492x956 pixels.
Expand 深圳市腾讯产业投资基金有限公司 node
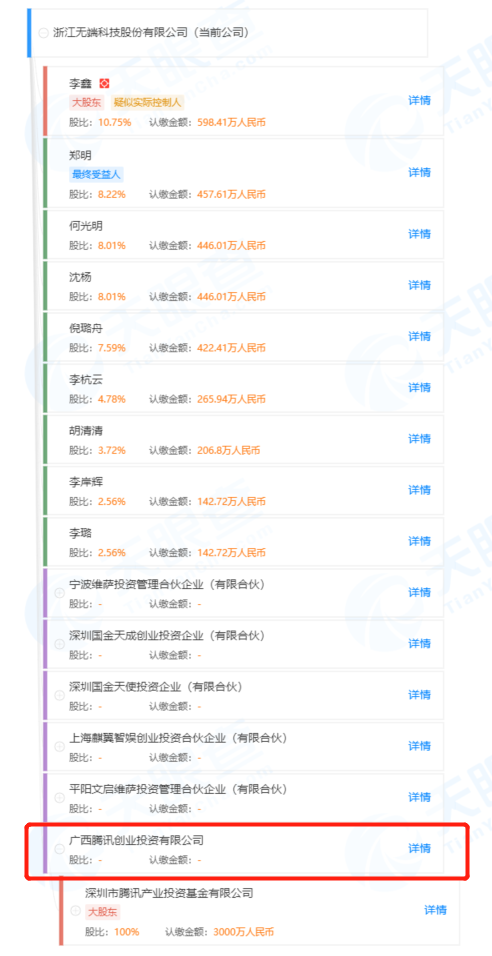pos(76,911)
